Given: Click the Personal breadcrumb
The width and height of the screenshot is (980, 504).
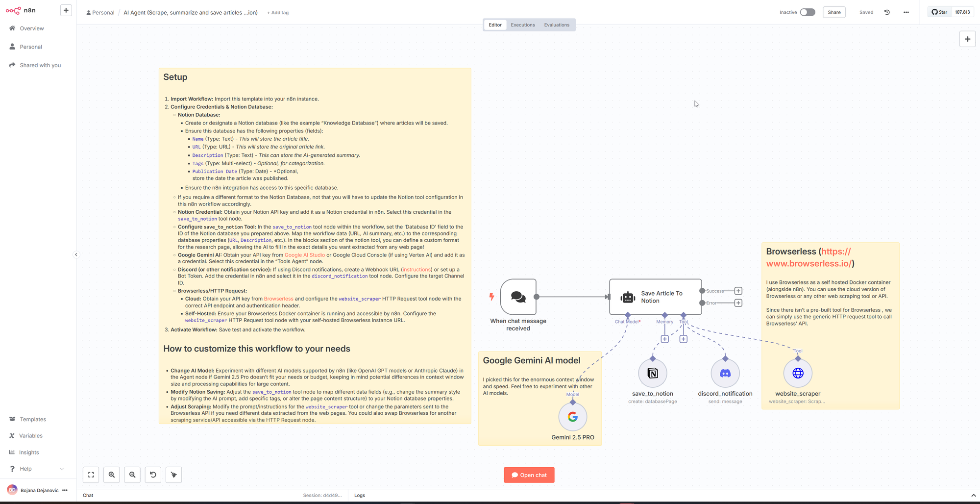Looking at the screenshot, I should pos(100,13).
